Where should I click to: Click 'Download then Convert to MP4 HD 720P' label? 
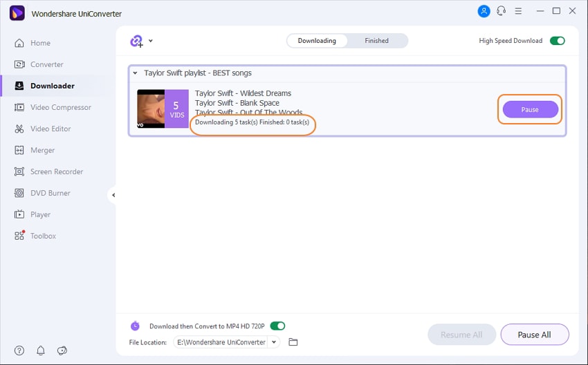pos(207,326)
